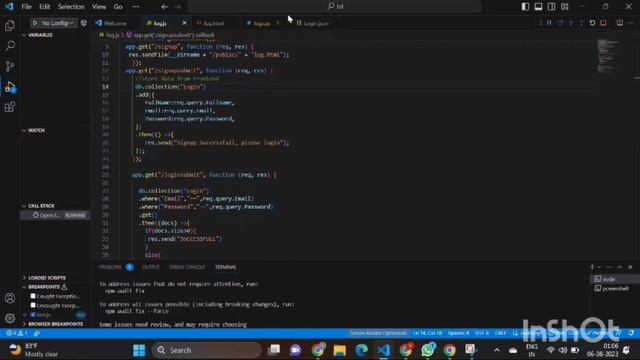Click the taskbar Search box
This screenshot has width=640, height=360.
click(x=207, y=350)
